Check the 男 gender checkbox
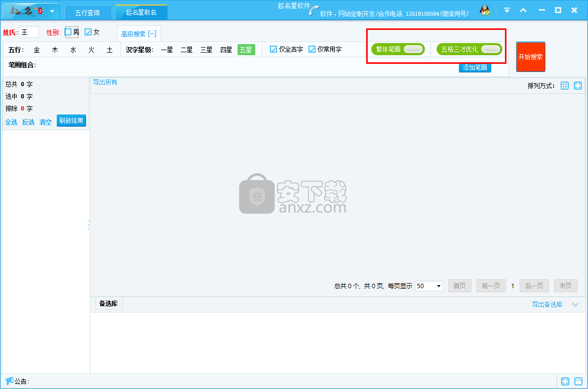588x389 pixels. click(68, 32)
